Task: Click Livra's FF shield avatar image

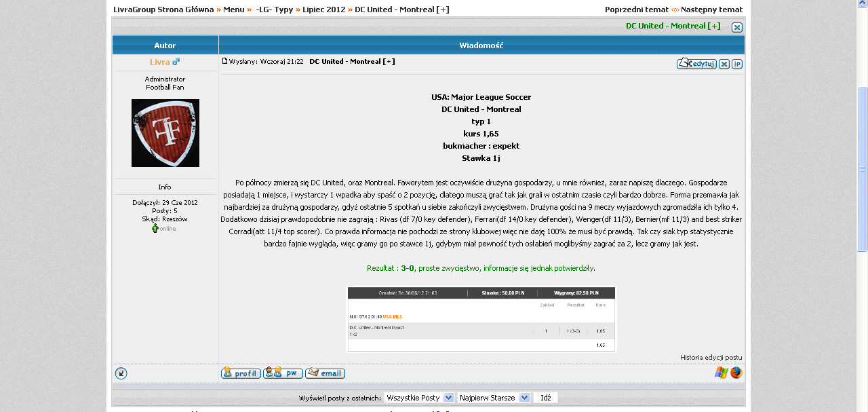Action: pos(165,133)
